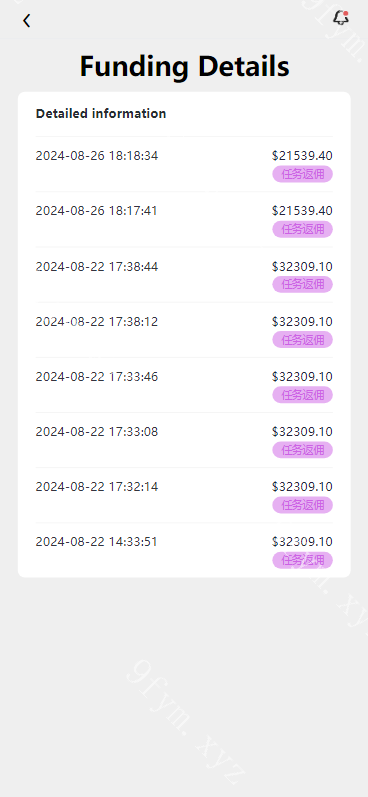Open the 2024-08-22 17:33:08 record
368x797 pixels.
click(x=184, y=440)
